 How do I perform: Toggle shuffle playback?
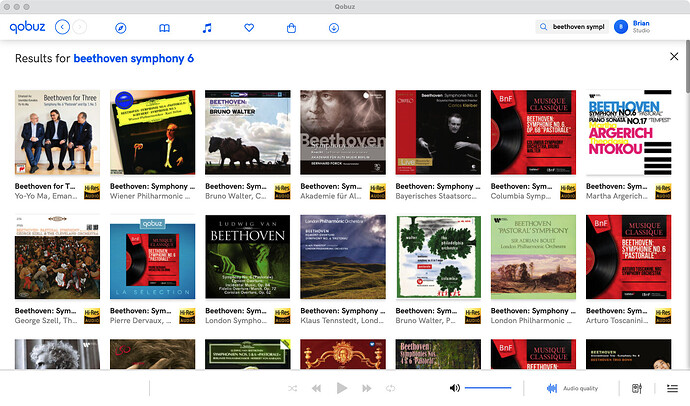pyautogui.click(x=292, y=388)
